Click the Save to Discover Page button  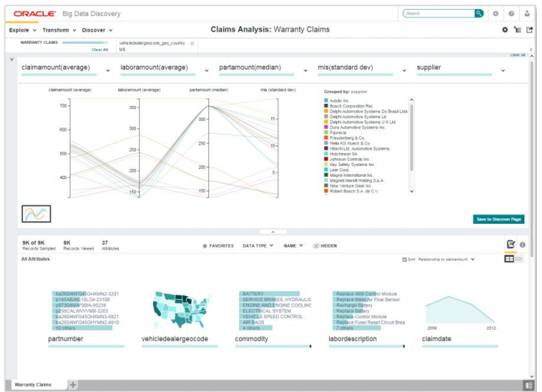(x=498, y=219)
